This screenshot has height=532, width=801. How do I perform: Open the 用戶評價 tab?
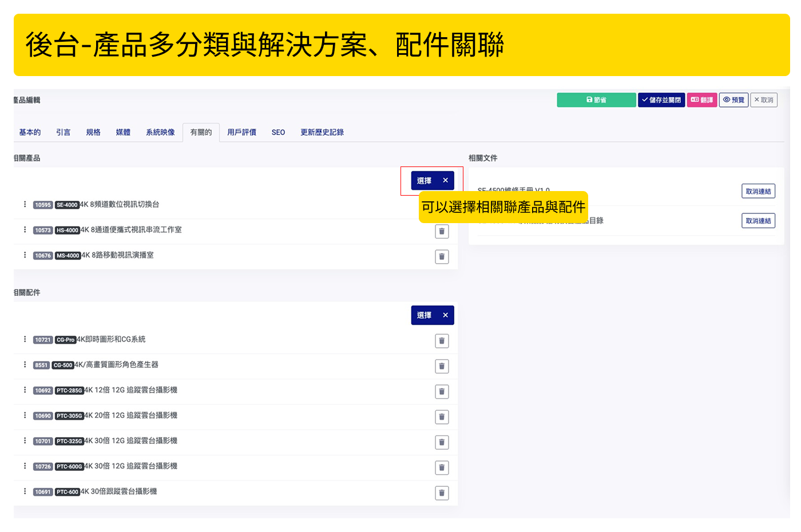241,132
